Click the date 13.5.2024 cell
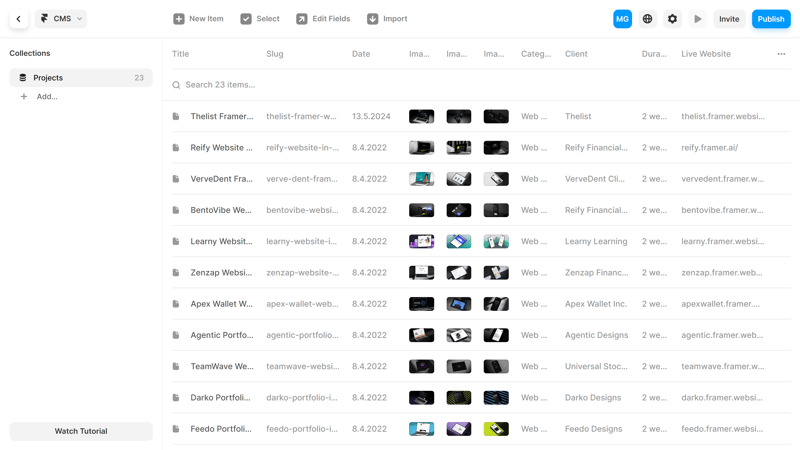The width and height of the screenshot is (800, 450). point(371,116)
